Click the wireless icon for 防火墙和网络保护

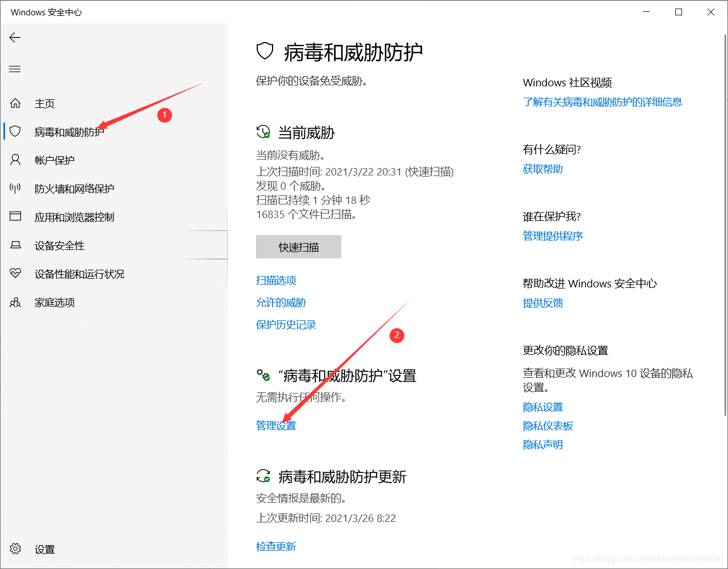15,189
